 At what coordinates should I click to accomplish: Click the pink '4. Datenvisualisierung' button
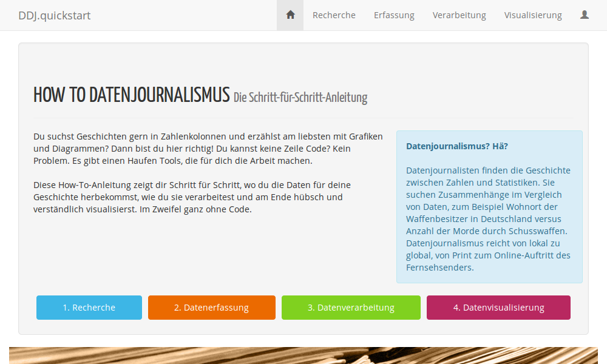point(498,308)
